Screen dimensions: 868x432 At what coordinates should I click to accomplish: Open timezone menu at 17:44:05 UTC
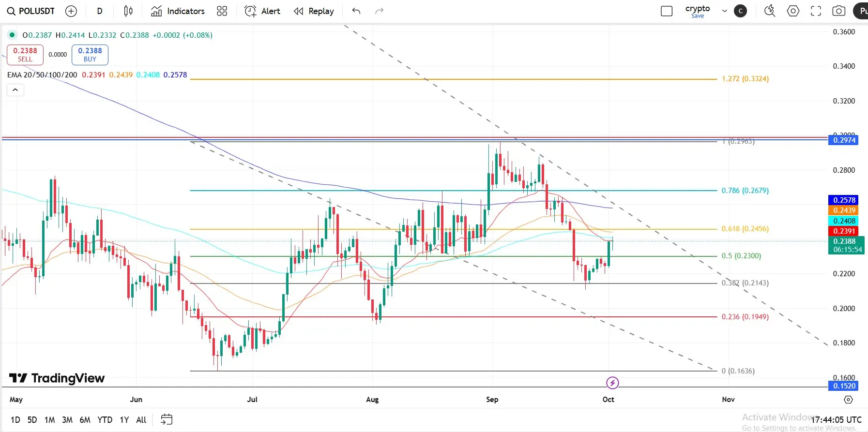pyautogui.click(x=837, y=420)
